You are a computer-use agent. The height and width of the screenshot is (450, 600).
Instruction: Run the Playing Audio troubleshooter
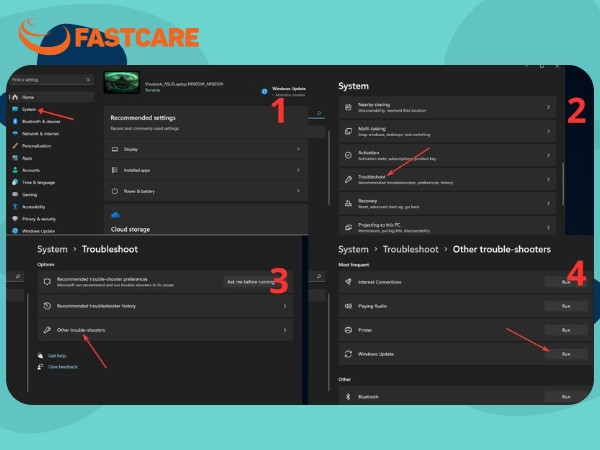[566, 306]
